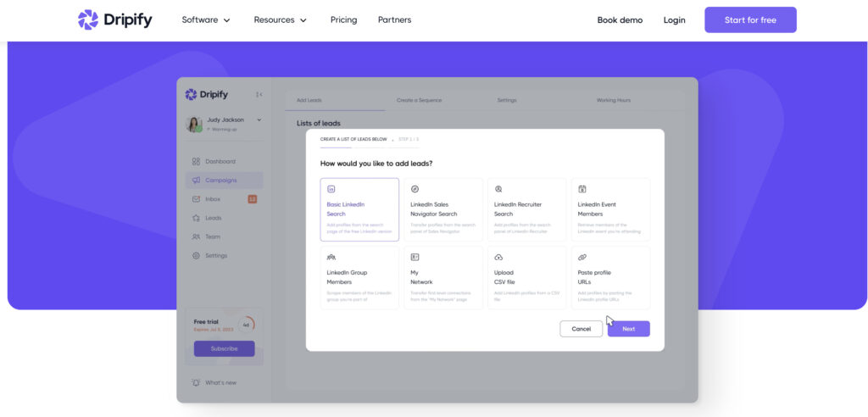Click the LinkedIn Event Members calendar icon
This screenshot has height=417, width=868.
click(x=582, y=189)
